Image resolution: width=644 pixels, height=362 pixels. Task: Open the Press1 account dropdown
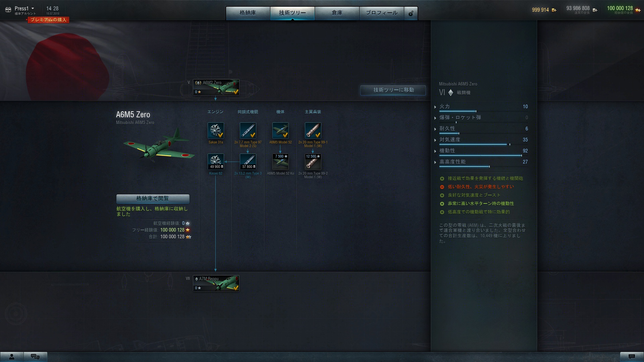tap(24, 9)
